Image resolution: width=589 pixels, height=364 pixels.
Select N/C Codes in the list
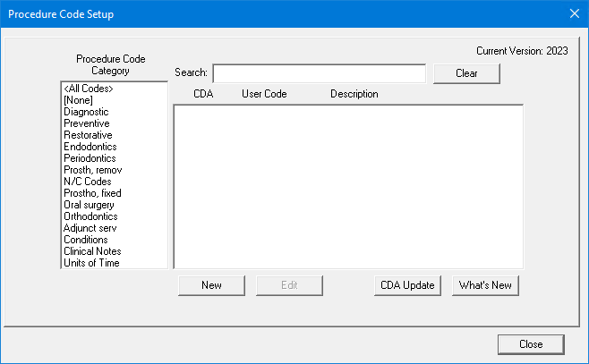coord(88,182)
